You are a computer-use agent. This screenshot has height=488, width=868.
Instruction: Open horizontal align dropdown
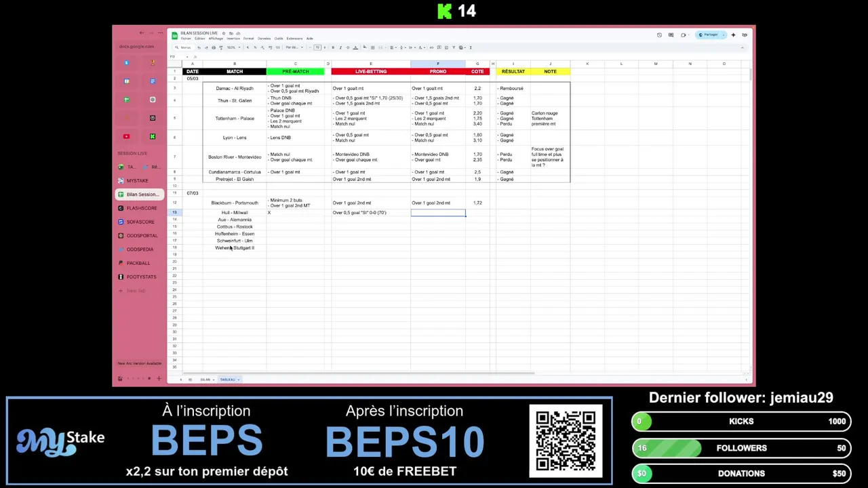392,47
